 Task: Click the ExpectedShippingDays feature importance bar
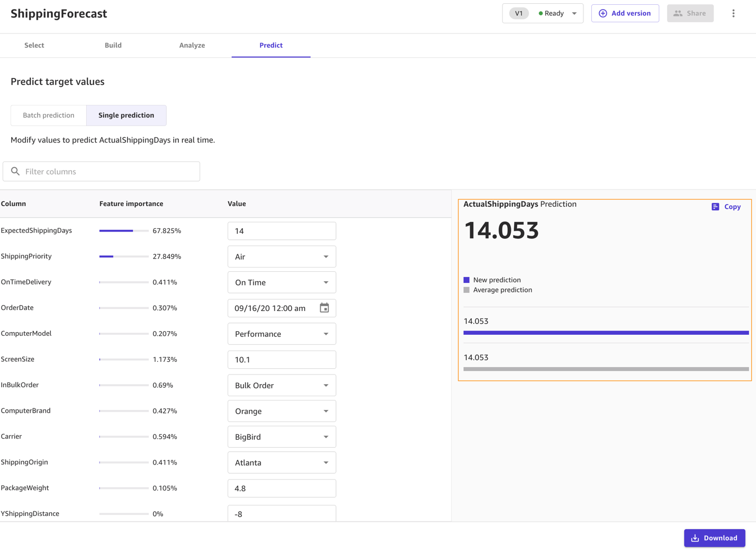point(123,230)
